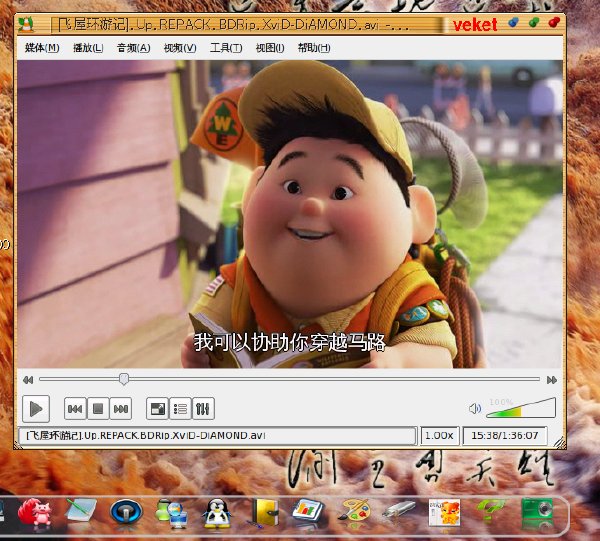
Task: Open the 帮助(H) help menu
Action: 314,48
